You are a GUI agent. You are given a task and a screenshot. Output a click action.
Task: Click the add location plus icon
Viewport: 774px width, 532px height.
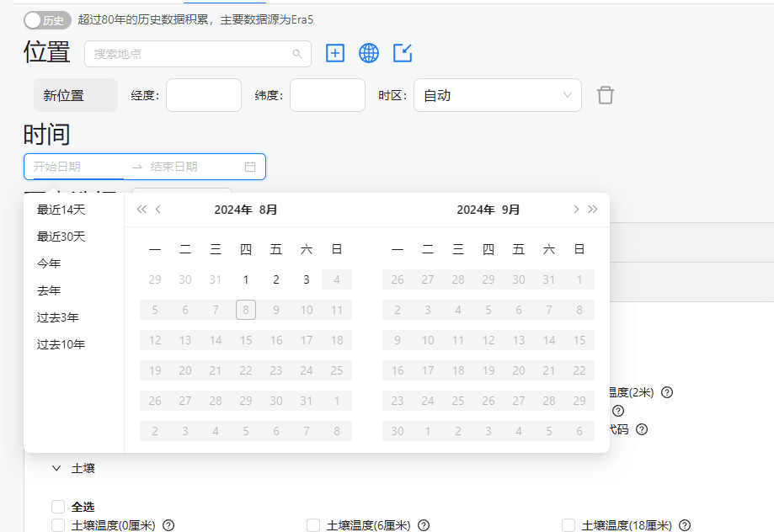click(335, 53)
